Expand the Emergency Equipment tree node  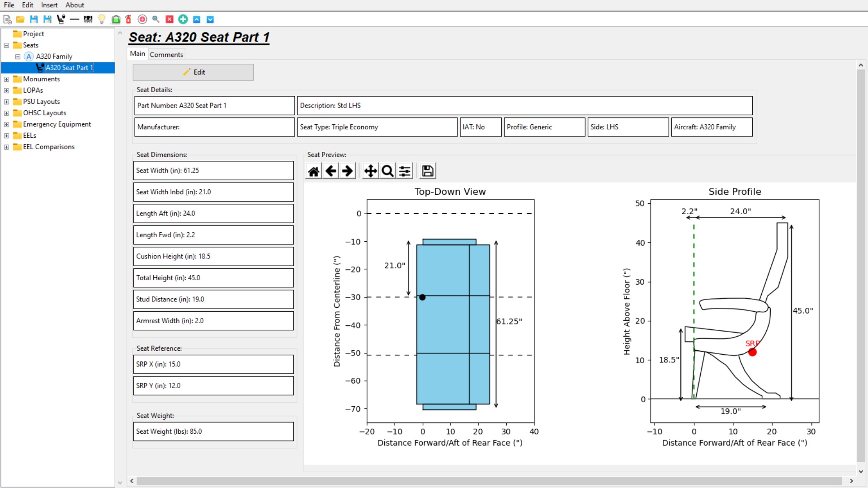click(7, 124)
